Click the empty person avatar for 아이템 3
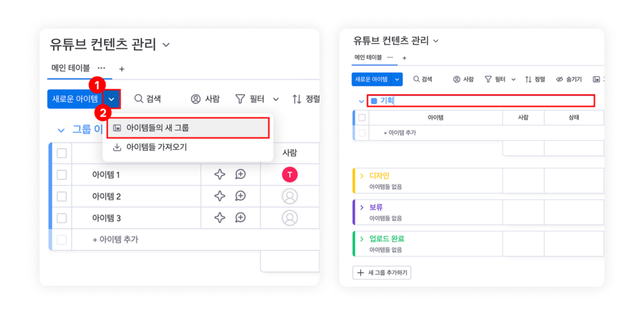 click(290, 217)
